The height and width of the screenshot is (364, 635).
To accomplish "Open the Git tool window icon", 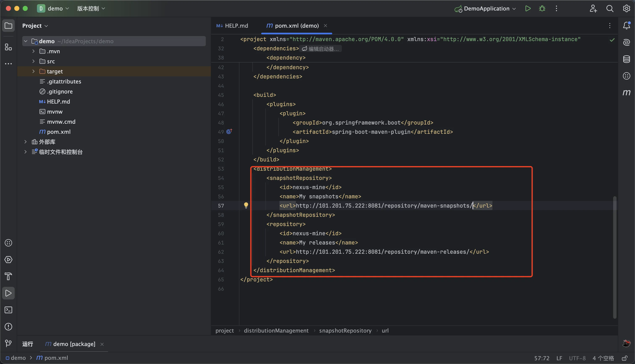I will point(9,343).
